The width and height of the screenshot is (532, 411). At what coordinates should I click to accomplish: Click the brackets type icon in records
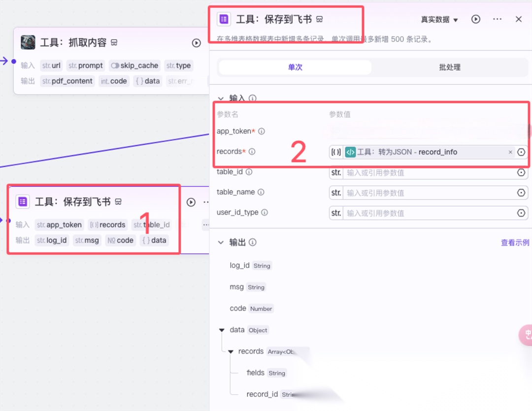click(336, 152)
